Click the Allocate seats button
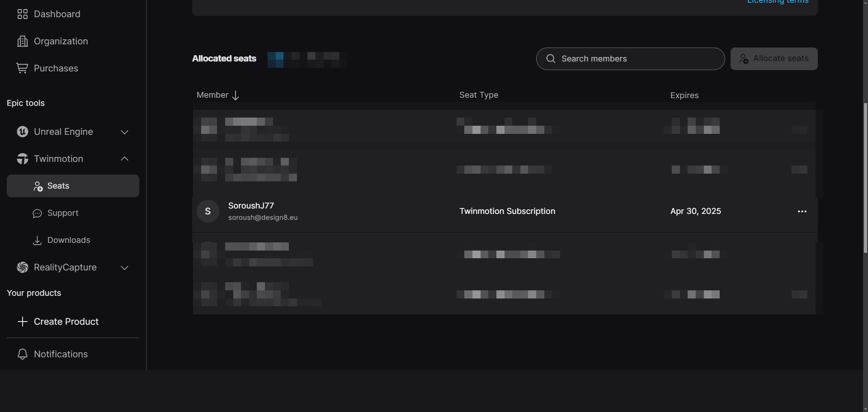Image resolution: width=868 pixels, height=412 pixels. tap(774, 59)
